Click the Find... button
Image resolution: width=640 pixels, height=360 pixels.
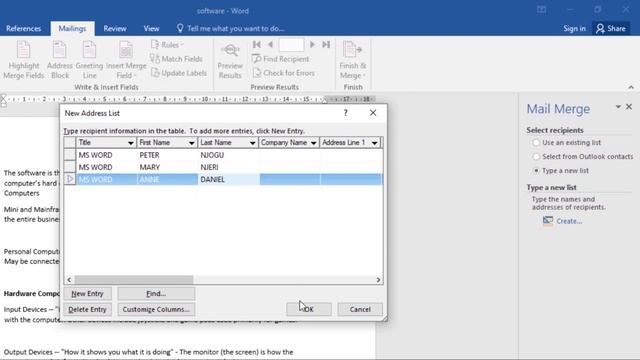(156, 293)
